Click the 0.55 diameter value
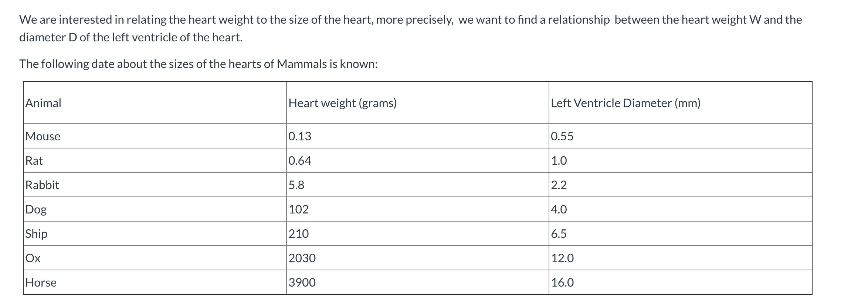This screenshot has width=868, height=308. [562, 136]
